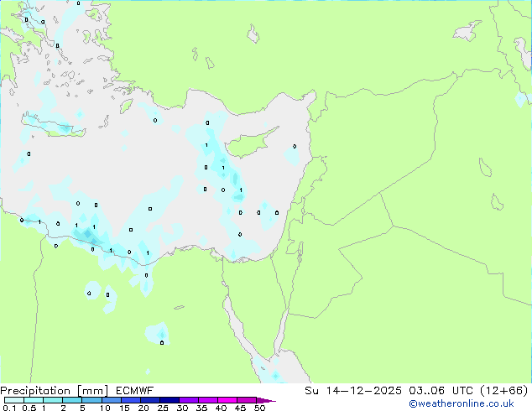Click the legend label 0.5
Viewport: 532px width, 411px height.
click(x=29, y=408)
